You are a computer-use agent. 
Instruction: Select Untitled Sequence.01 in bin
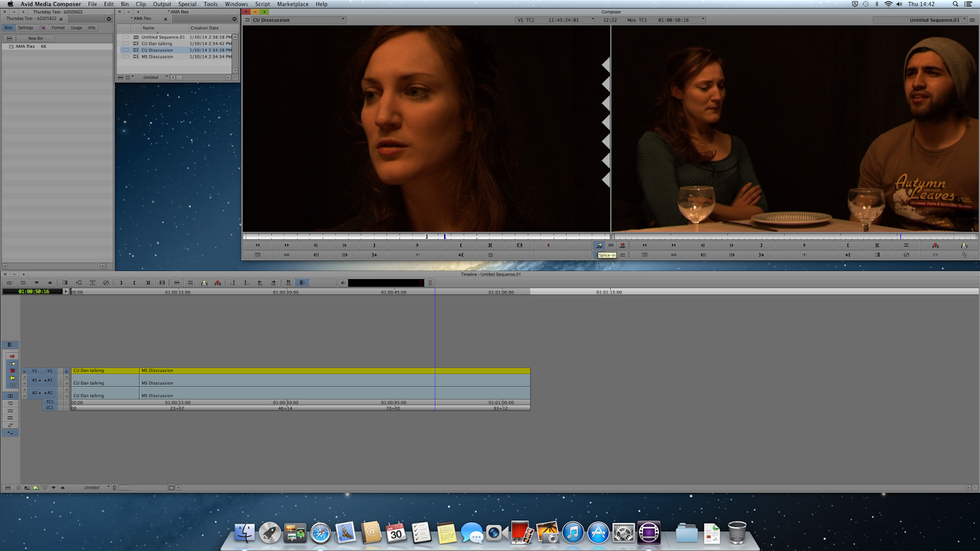pyautogui.click(x=163, y=37)
